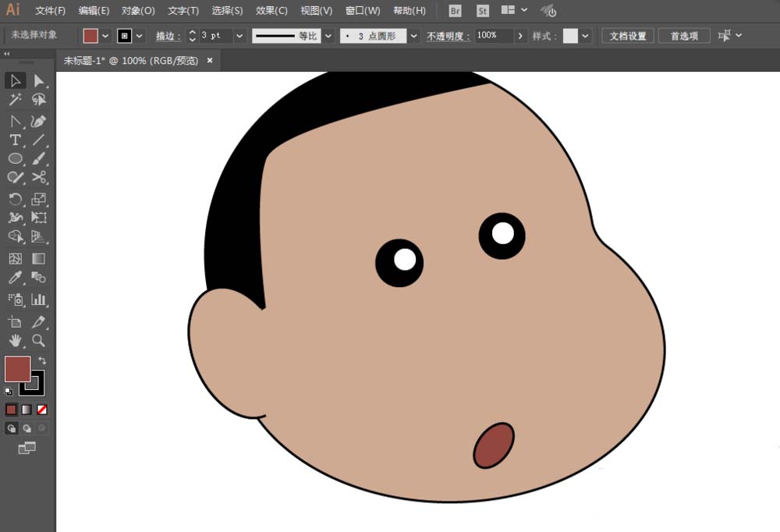780x532 pixels.
Task: Open the 样式 style dropdown
Action: 585,36
